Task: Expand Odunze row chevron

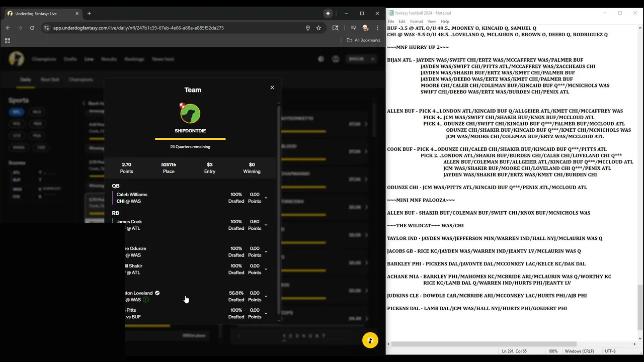Action: [266, 252]
